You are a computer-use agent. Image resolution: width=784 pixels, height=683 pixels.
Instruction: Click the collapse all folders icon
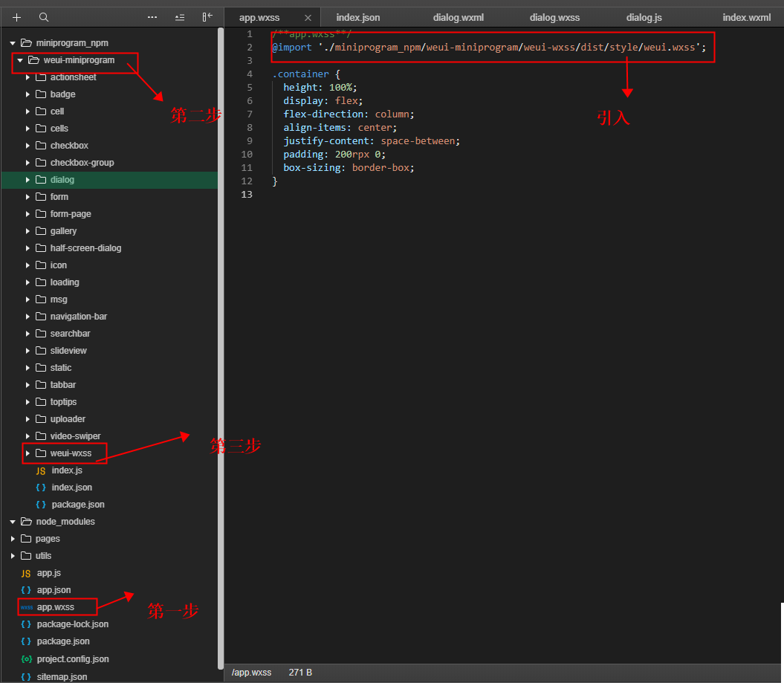(180, 17)
